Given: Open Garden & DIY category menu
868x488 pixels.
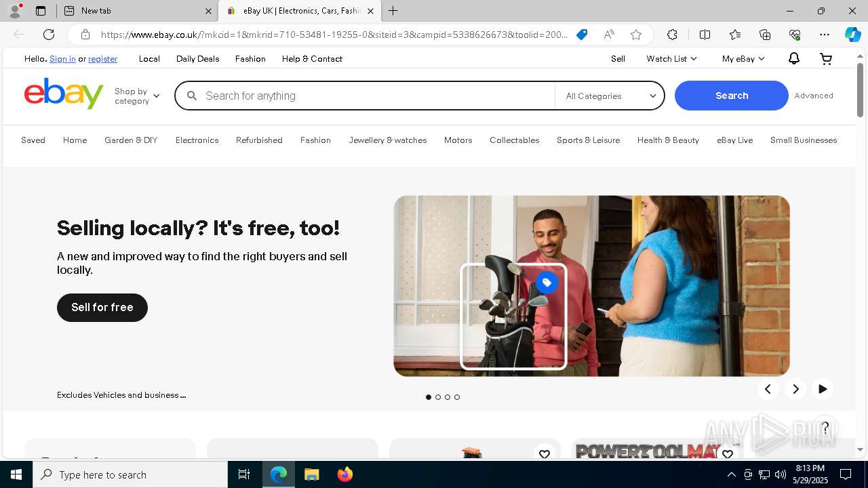Looking at the screenshot, I should (x=131, y=140).
